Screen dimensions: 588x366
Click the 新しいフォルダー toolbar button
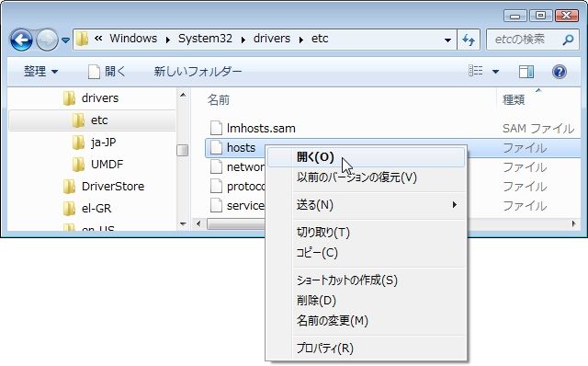click(198, 71)
